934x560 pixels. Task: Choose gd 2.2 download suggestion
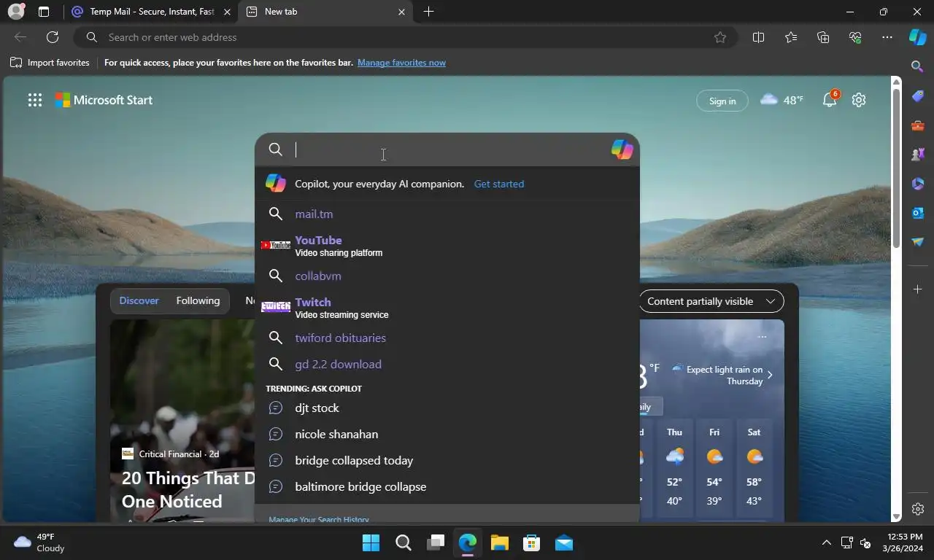point(447,364)
